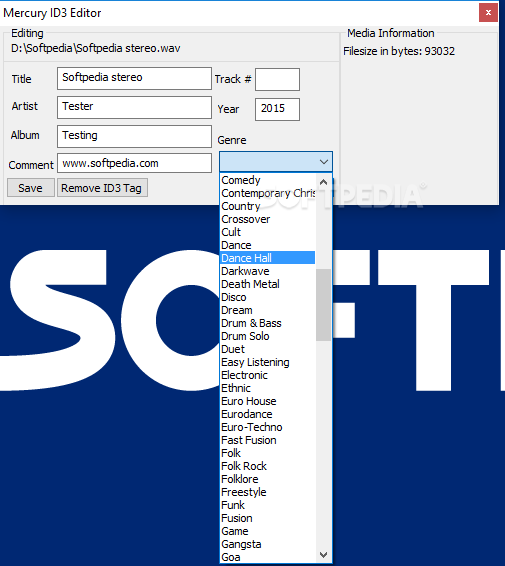Choose Disco in the genre list
Screen dimensions: 505x566
[268, 297]
